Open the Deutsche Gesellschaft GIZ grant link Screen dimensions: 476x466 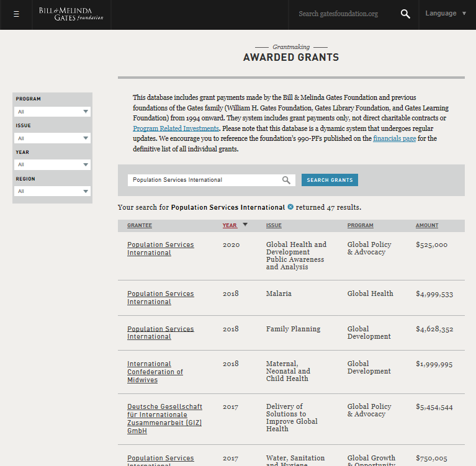(164, 419)
